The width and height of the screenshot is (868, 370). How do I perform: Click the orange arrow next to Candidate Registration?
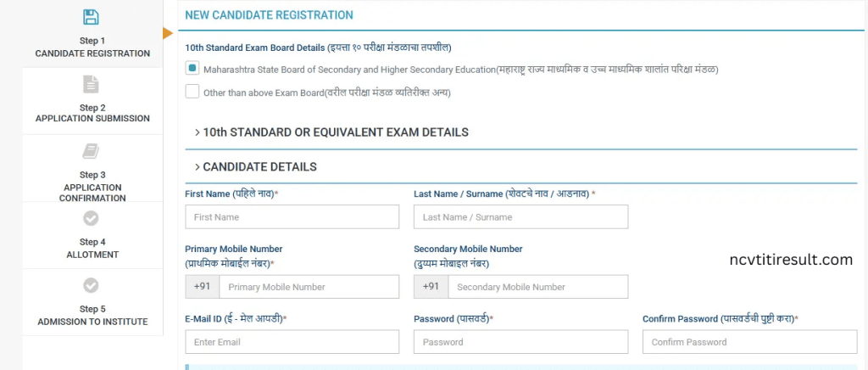click(168, 33)
